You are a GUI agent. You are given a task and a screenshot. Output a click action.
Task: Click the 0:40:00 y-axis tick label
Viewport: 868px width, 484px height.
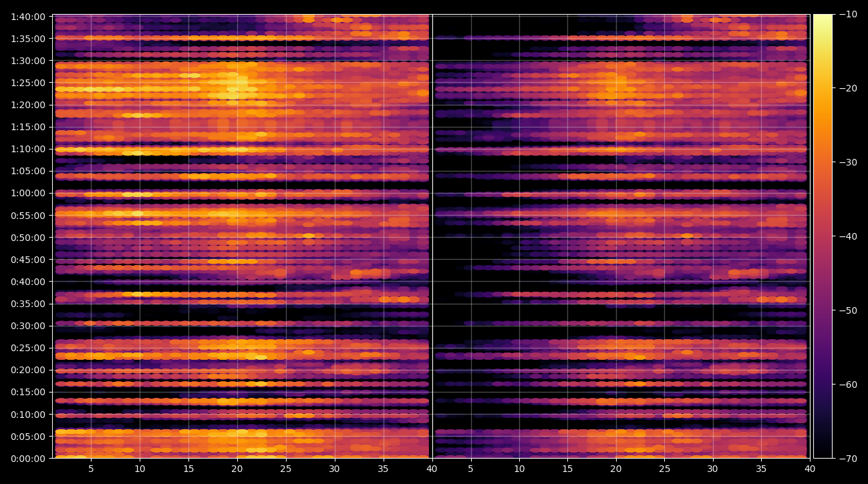[x=29, y=282]
